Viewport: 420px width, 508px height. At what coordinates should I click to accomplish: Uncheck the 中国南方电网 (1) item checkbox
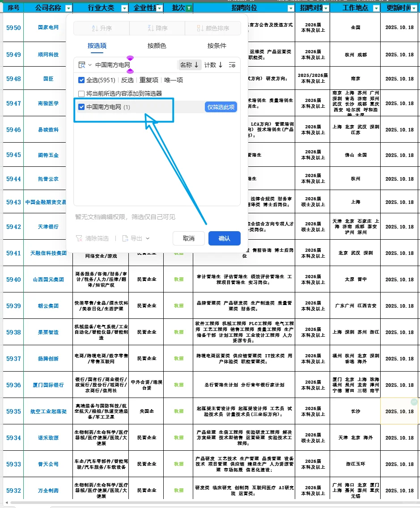(x=81, y=107)
